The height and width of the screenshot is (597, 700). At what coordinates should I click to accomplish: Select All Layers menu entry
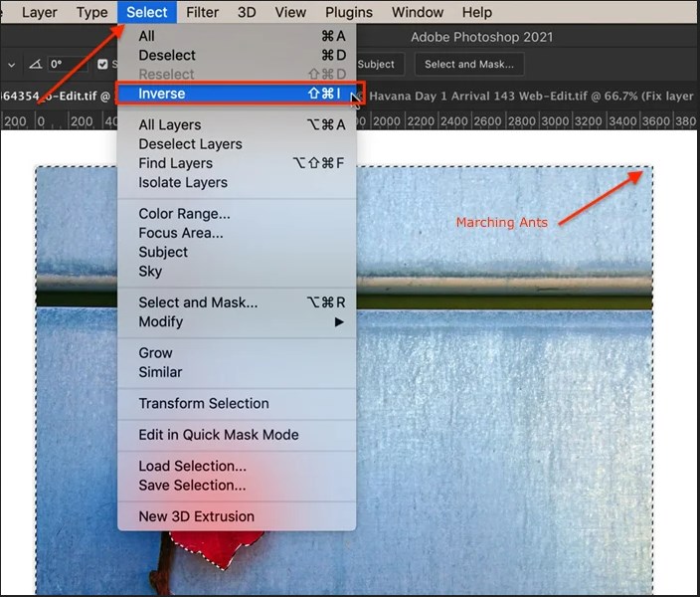pos(237,124)
